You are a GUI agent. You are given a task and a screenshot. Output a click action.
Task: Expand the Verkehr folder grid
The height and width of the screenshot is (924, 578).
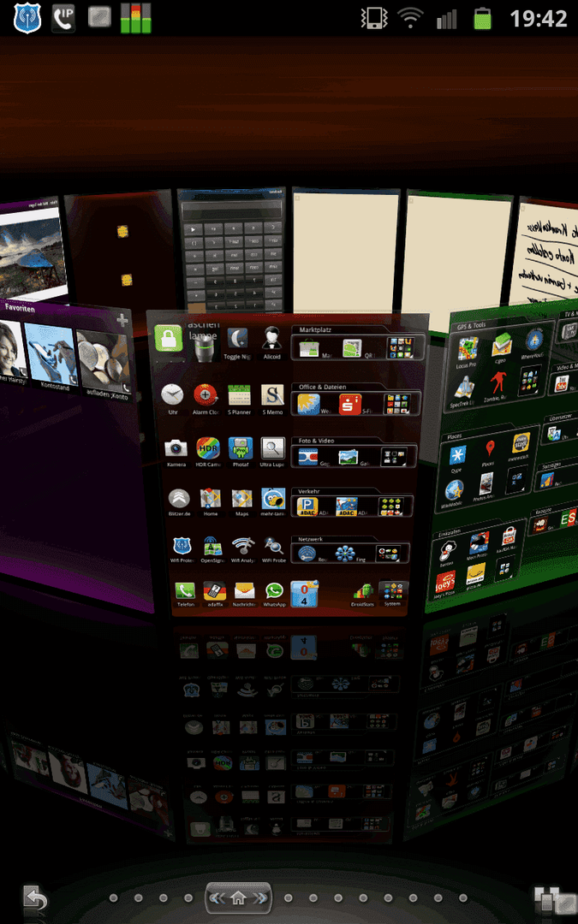click(x=391, y=506)
